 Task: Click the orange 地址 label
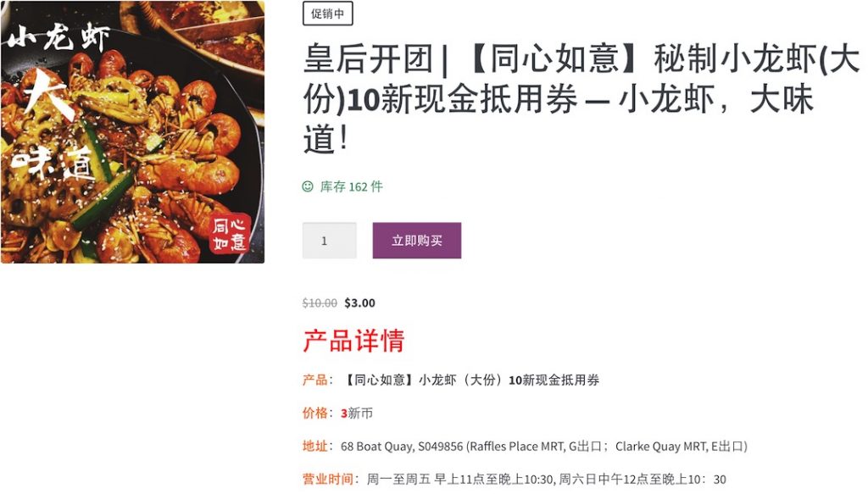[x=314, y=447]
